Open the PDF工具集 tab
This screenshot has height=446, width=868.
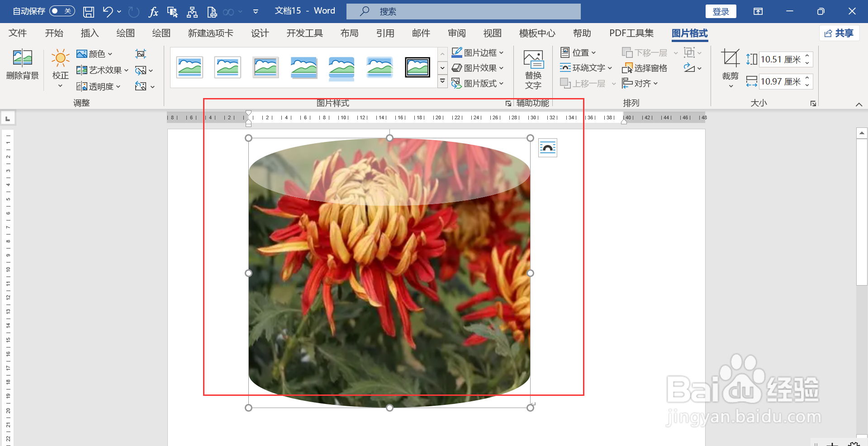631,33
